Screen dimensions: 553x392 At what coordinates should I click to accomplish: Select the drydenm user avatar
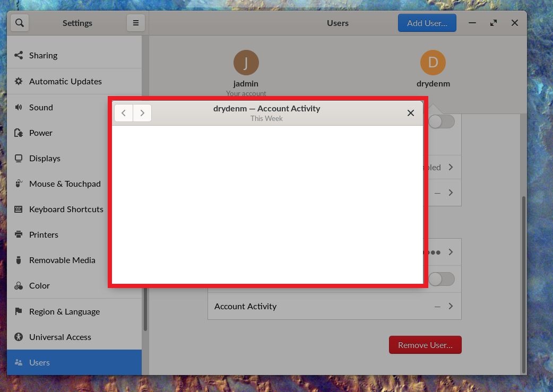433,63
